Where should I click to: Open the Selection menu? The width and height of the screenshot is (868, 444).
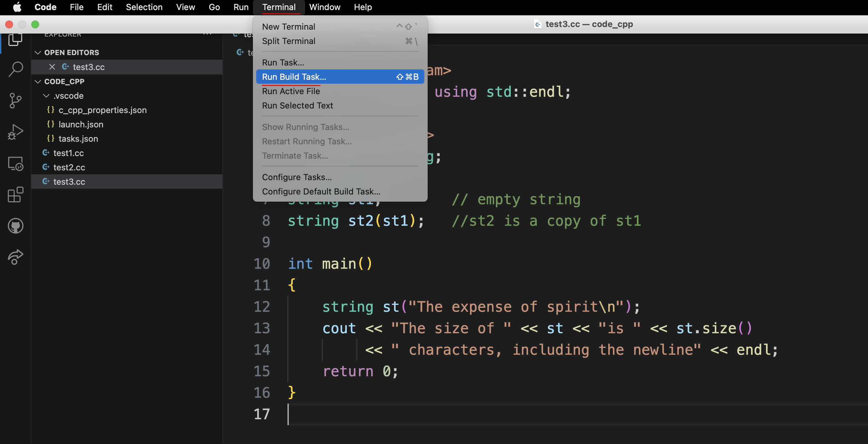(x=144, y=7)
